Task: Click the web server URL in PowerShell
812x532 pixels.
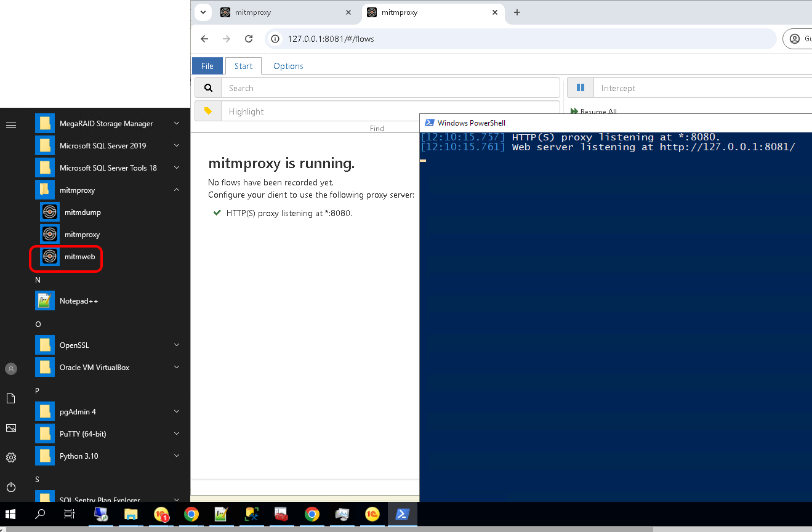Action: (x=727, y=147)
